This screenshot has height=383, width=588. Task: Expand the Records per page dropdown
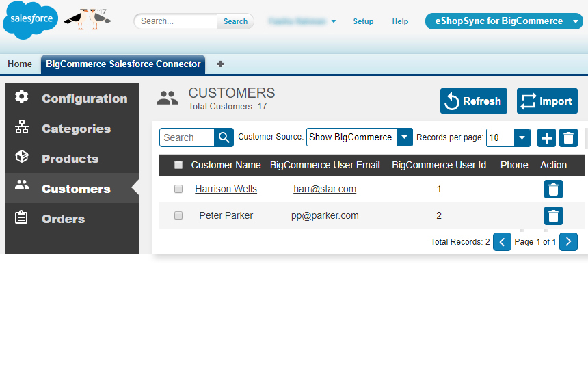click(508, 137)
